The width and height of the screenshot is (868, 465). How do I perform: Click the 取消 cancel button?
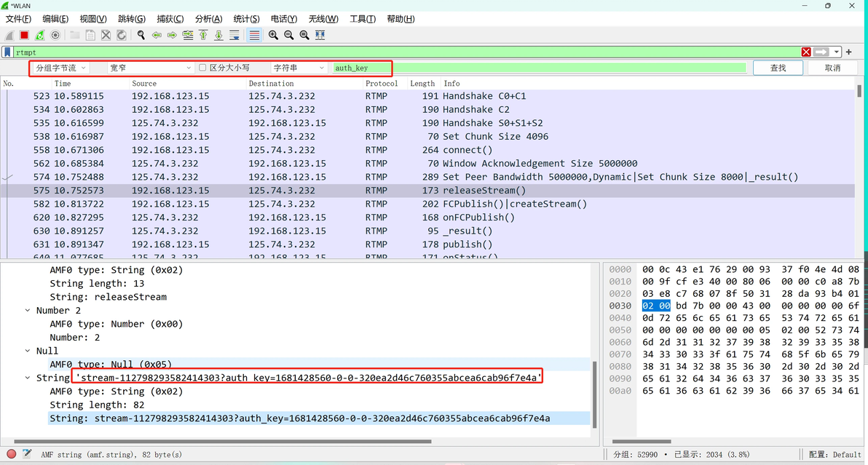[x=832, y=68]
